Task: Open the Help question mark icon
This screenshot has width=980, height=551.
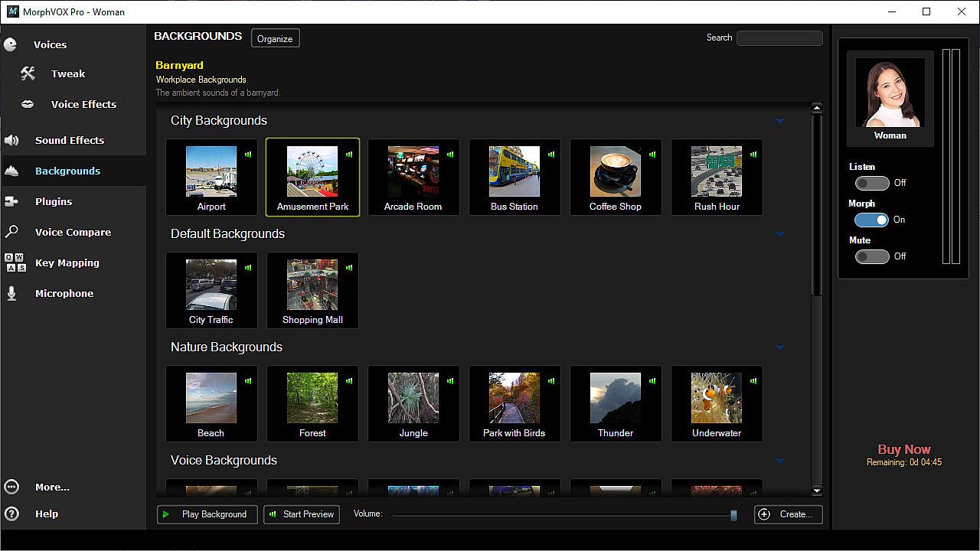Action: click(11, 514)
